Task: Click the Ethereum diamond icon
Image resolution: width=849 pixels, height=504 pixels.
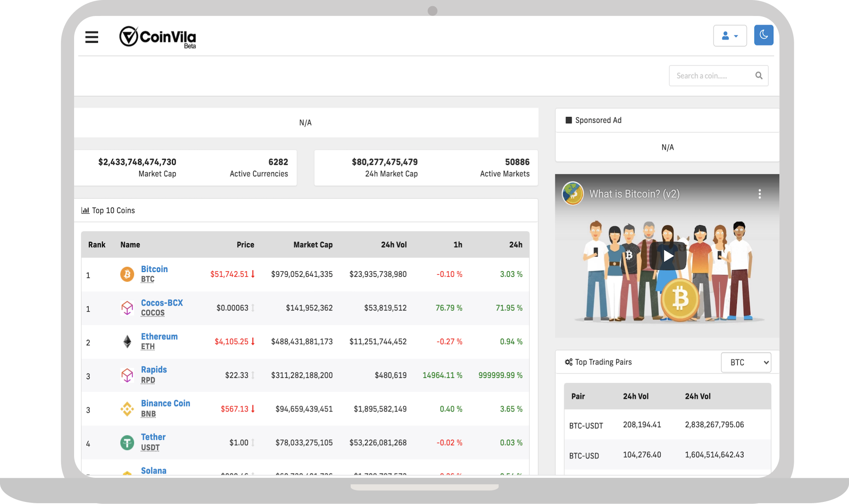Action: 127,341
